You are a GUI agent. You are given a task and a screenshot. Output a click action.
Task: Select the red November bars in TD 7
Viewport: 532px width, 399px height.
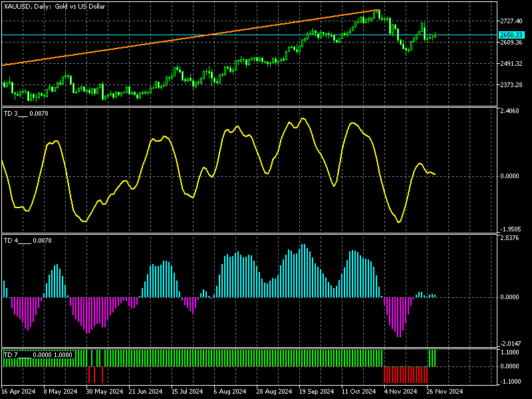click(x=406, y=374)
